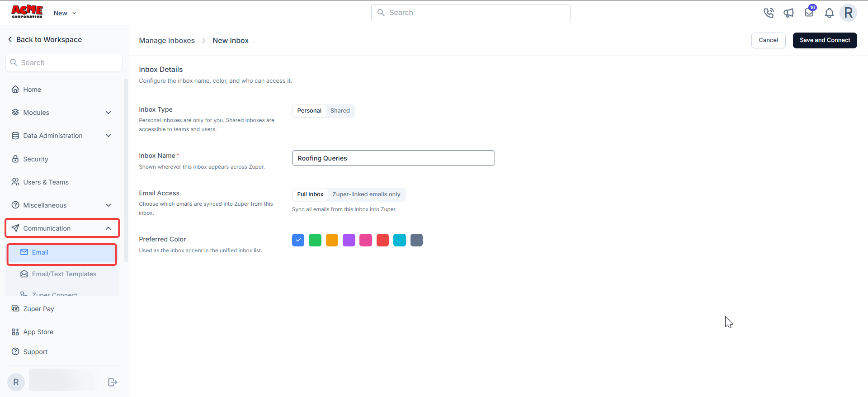The height and width of the screenshot is (397, 868).
Task: Click the Cancel button
Action: [x=768, y=40]
